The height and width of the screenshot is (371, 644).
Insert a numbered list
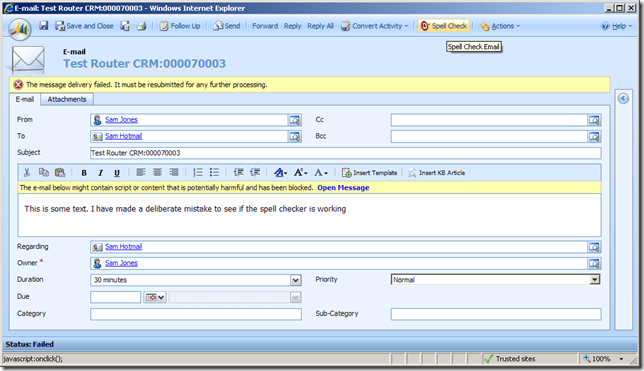tap(198, 173)
